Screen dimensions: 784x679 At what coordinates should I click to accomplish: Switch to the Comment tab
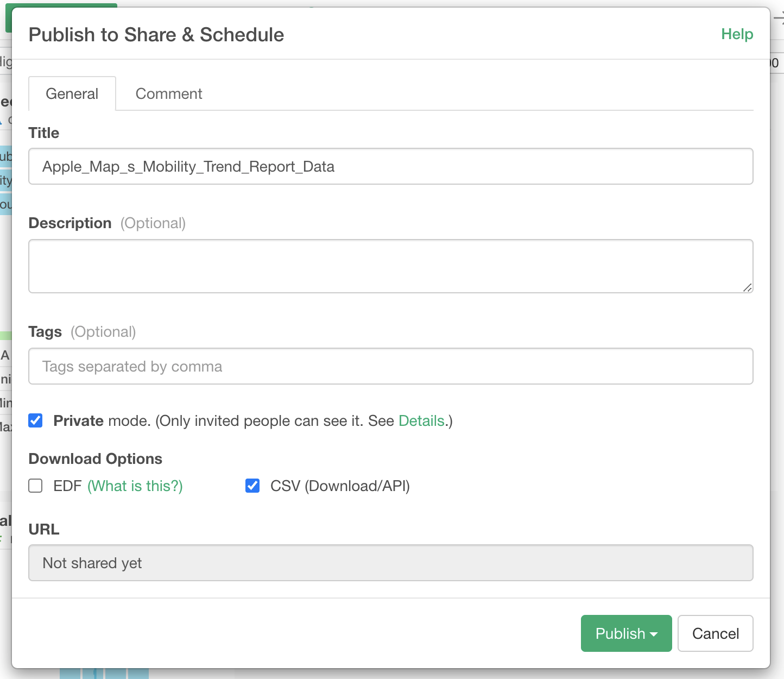click(x=169, y=94)
